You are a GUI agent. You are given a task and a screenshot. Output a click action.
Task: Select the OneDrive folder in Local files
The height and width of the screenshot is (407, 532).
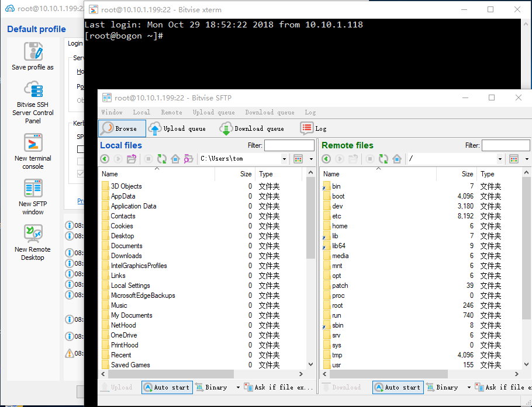click(x=124, y=335)
